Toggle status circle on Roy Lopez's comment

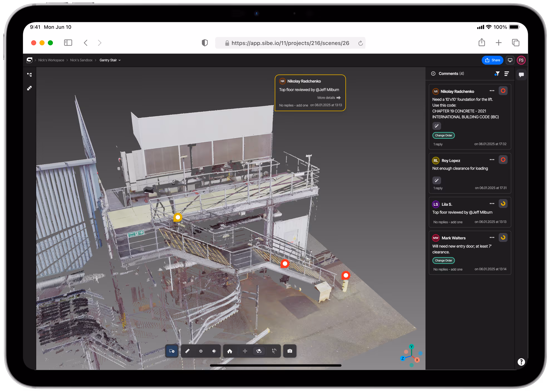[503, 160]
